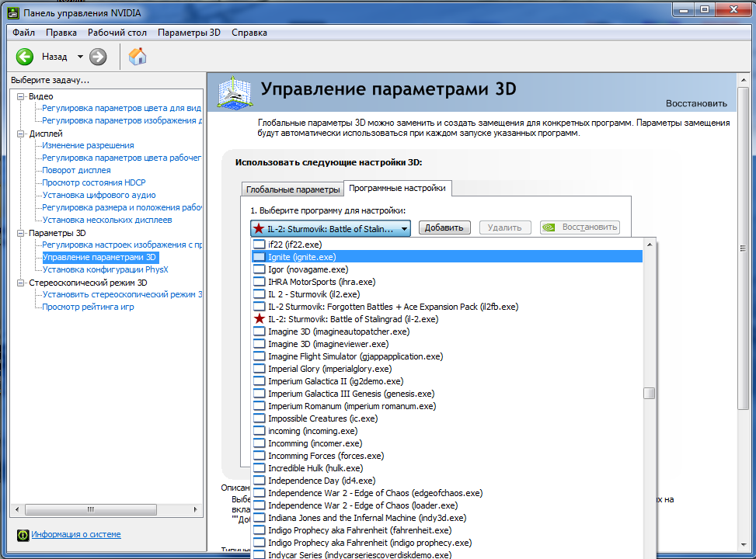756x559 pixels.
Task: Select the Программные настройки tab
Action: (x=397, y=188)
